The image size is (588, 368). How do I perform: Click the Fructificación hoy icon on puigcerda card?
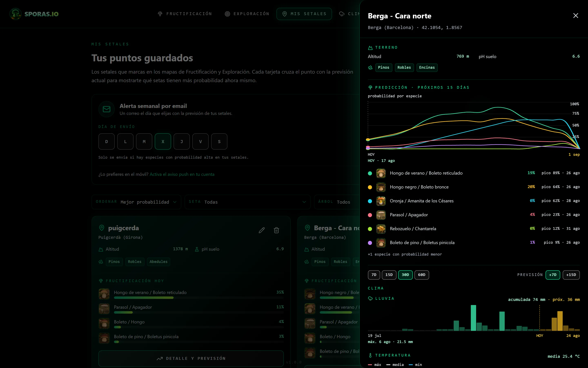click(x=101, y=281)
